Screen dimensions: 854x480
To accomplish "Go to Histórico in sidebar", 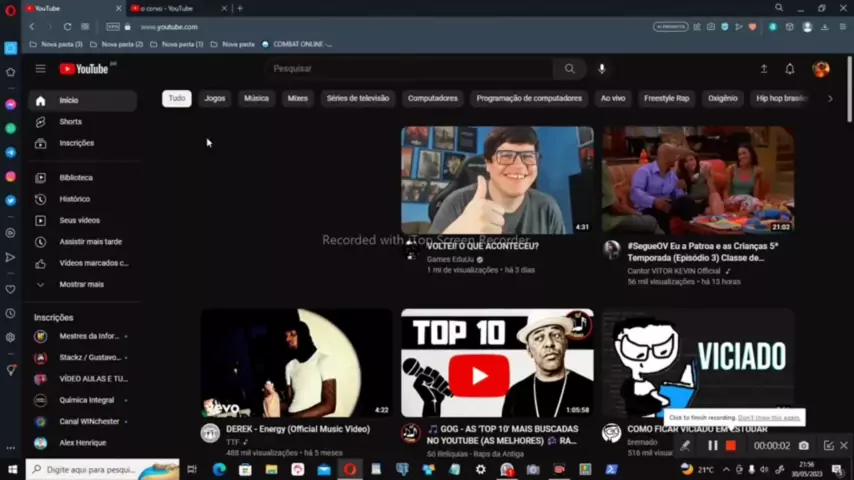I will tap(74, 199).
